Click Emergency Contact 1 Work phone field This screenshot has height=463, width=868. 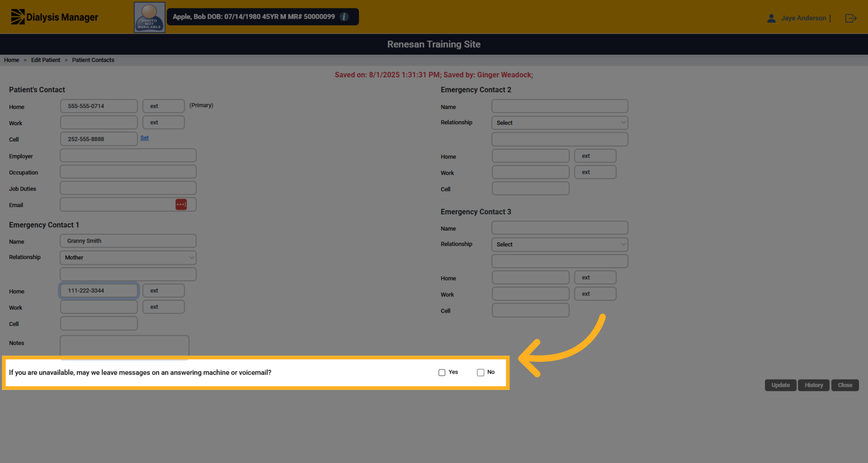[x=99, y=307]
